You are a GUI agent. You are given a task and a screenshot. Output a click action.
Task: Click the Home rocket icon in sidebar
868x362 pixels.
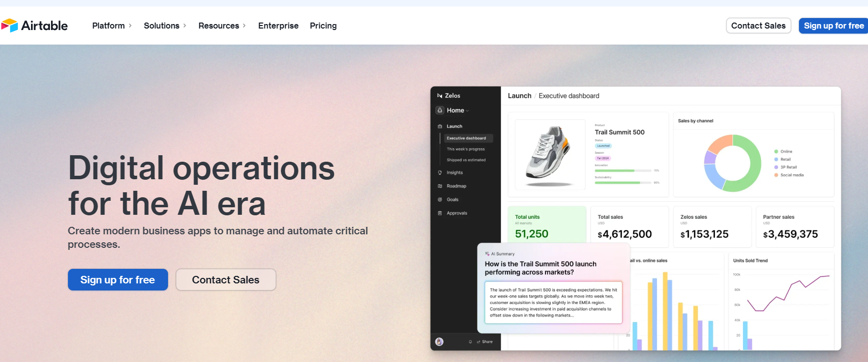440,110
